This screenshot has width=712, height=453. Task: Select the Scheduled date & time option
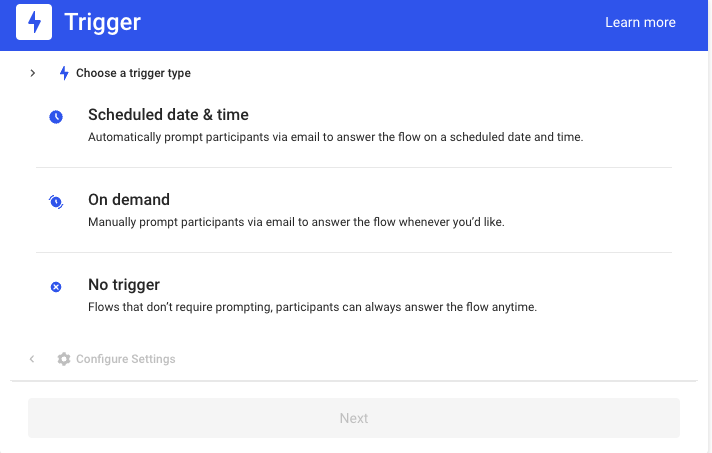(x=354, y=125)
